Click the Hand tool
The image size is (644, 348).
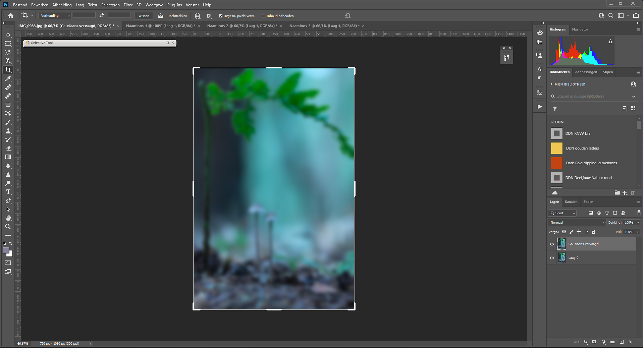[8, 218]
